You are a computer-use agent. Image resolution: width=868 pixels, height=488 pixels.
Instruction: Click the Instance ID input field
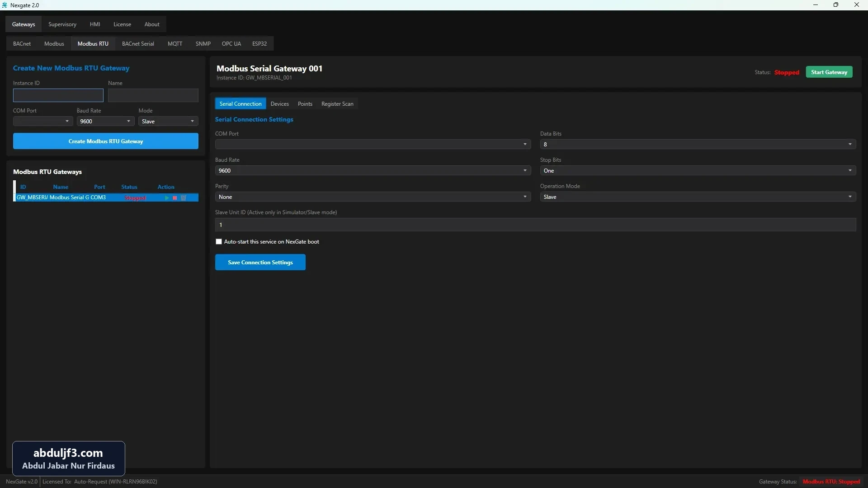tap(58, 95)
